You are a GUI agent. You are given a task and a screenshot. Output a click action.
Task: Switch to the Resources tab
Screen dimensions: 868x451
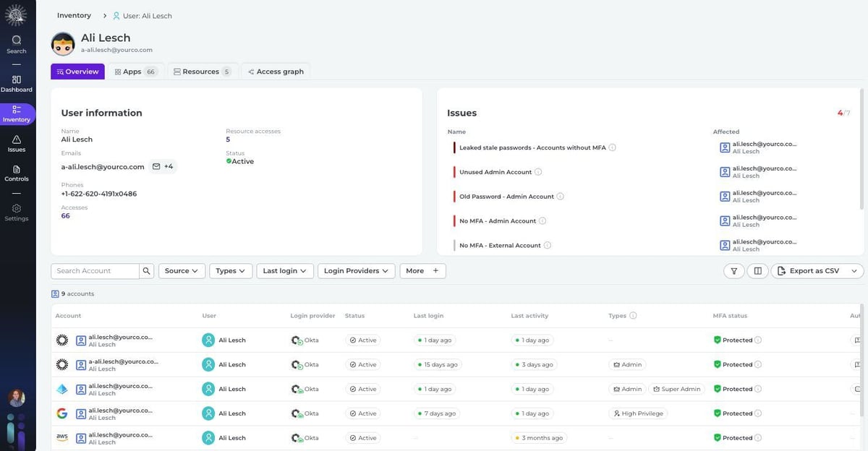203,72
